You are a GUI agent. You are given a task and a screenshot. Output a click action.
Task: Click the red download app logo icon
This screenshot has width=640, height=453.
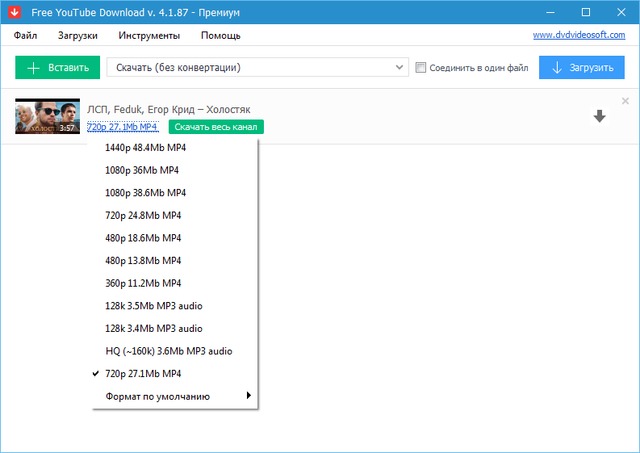[14, 12]
